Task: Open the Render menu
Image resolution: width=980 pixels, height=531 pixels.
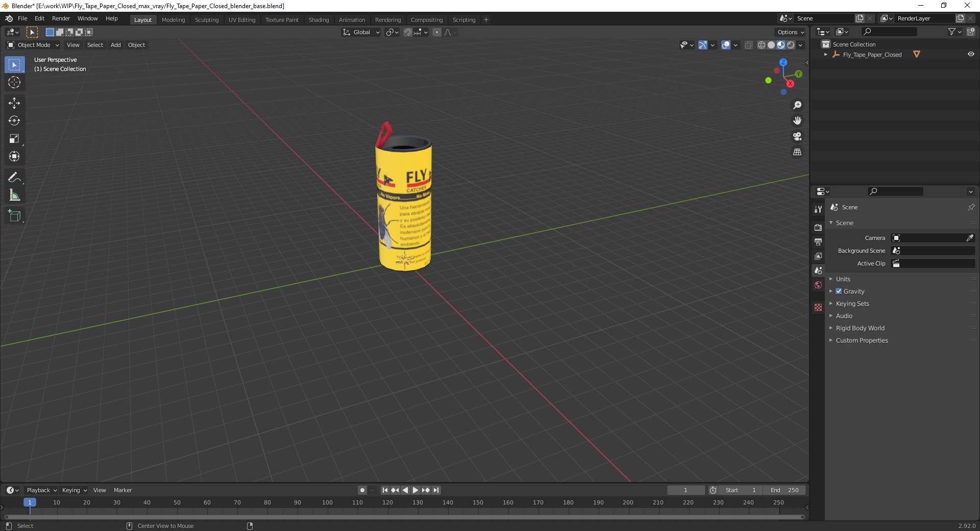Action: pyautogui.click(x=61, y=18)
